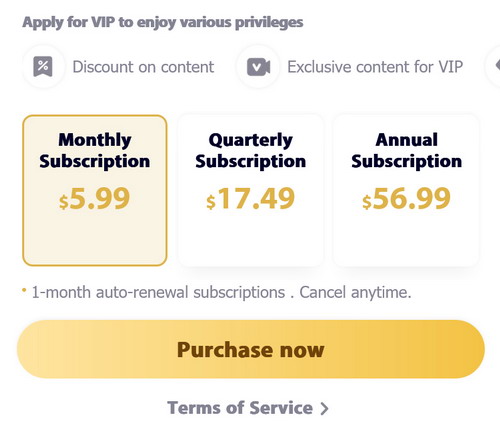Click the $5.99 monthly price
This screenshot has height=422, width=500.
pos(94,199)
